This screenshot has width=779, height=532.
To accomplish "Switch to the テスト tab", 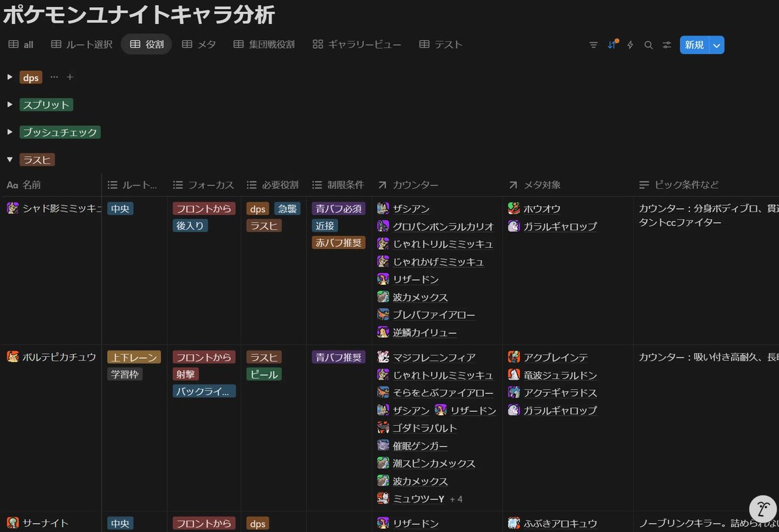I will point(441,45).
